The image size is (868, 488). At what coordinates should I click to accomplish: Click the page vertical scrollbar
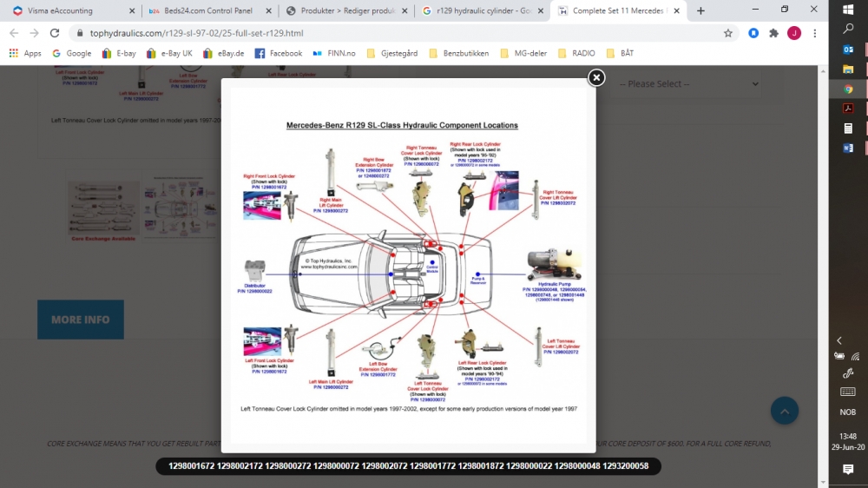(x=823, y=277)
